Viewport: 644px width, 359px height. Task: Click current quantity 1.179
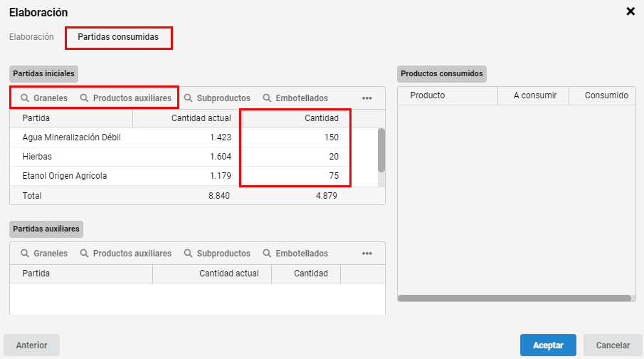pyautogui.click(x=221, y=176)
